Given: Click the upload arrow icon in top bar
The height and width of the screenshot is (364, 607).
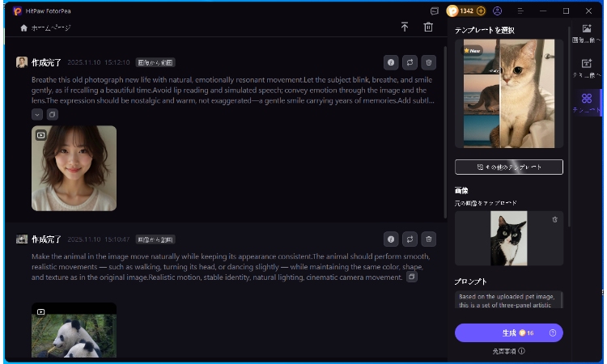Looking at the screenshot, I should 405,28.
